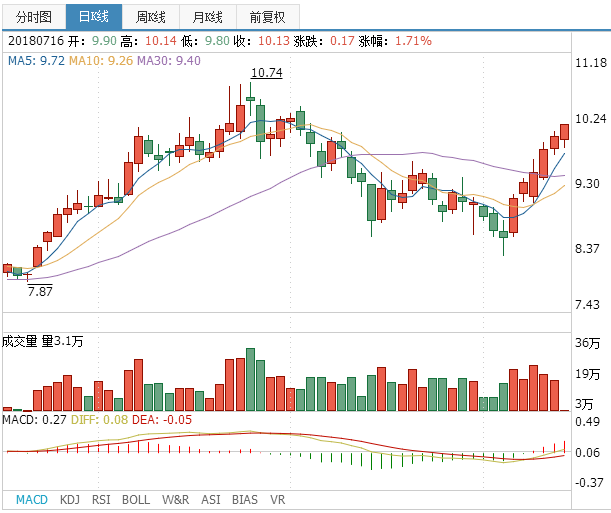Screen dimensions: 611x513
Task: Click the 19万 volume axis label
Action: coord(587,374)
